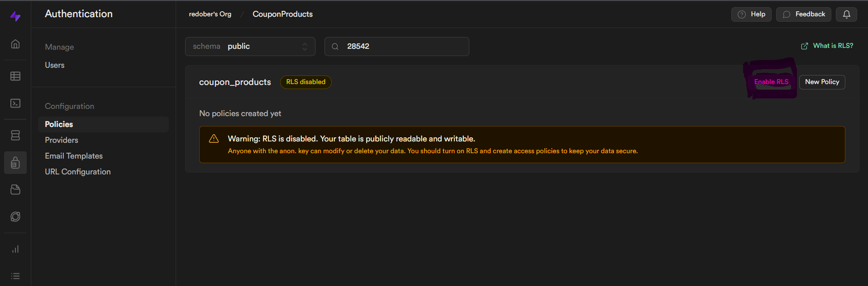868x286 pixels.
Task: Open the Home icon in sidebar
Action: [x=15, y=44]
